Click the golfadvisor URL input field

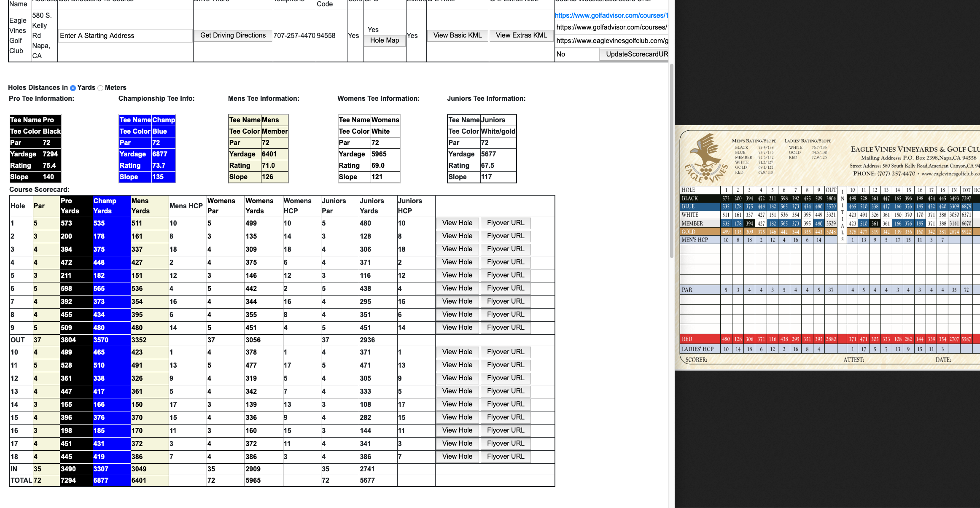611,27
